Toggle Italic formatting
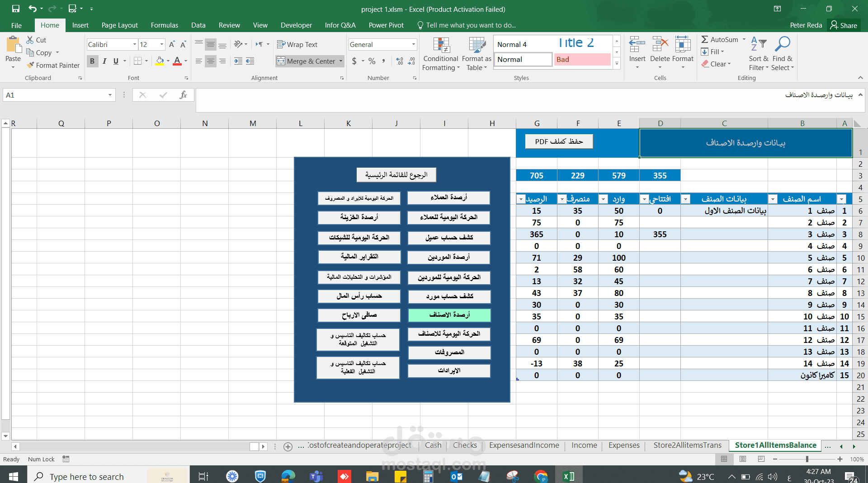 click(x=104, y=61)
